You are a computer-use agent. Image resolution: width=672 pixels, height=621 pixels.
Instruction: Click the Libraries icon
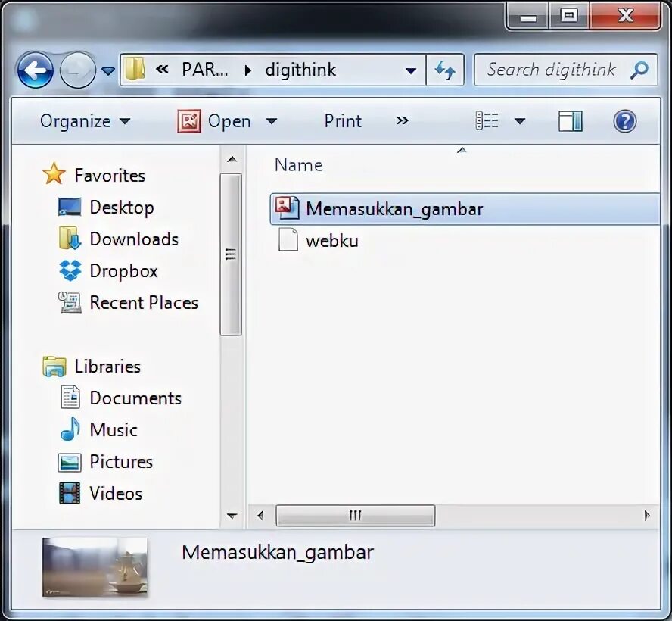coord(54,367)
